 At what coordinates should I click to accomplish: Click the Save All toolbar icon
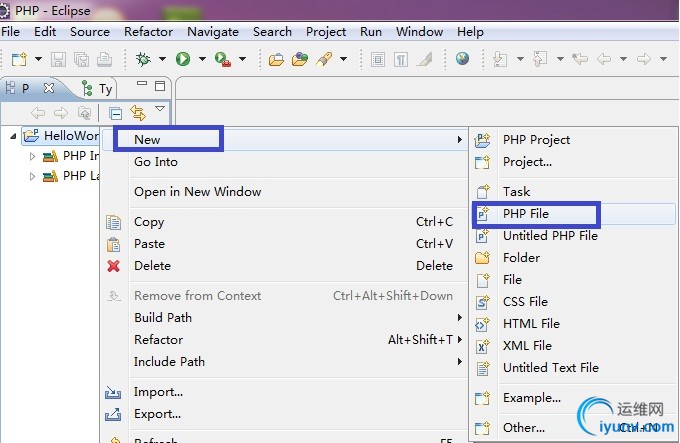[x=81, y=59]
